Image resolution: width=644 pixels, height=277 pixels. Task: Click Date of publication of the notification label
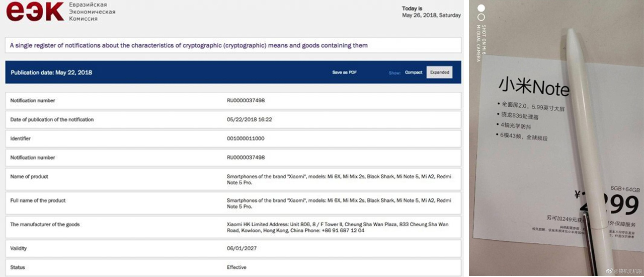tap(52, 119)
